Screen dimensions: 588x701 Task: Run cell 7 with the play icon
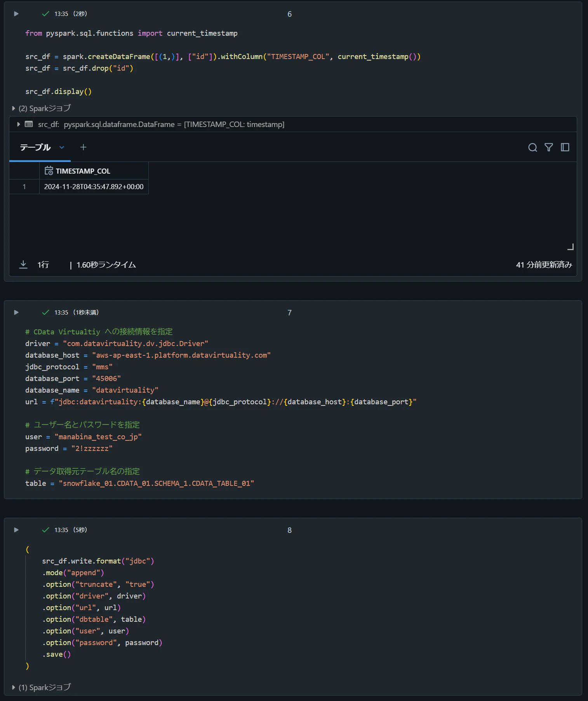(x=16, y=312)
